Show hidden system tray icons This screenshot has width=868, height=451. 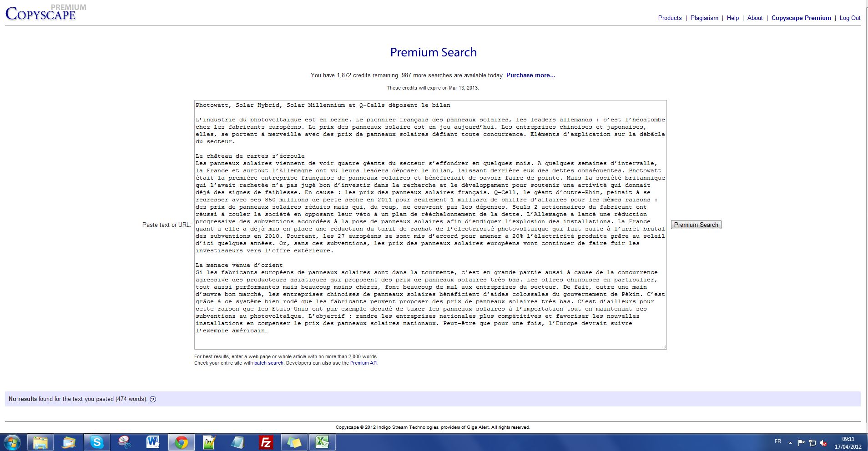point(790,442)
